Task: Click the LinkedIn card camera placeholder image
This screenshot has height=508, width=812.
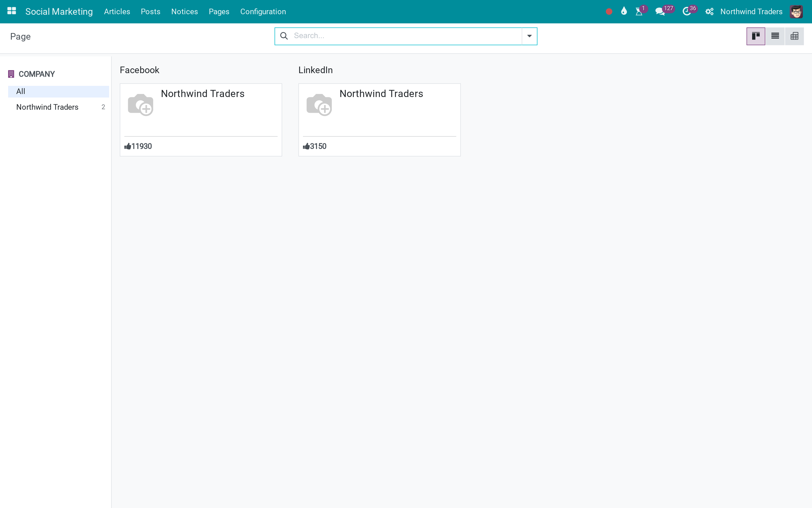Action: 319,105
